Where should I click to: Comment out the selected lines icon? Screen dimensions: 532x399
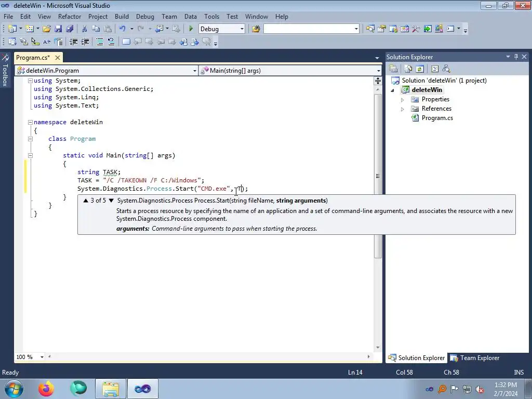coord(100,42)
